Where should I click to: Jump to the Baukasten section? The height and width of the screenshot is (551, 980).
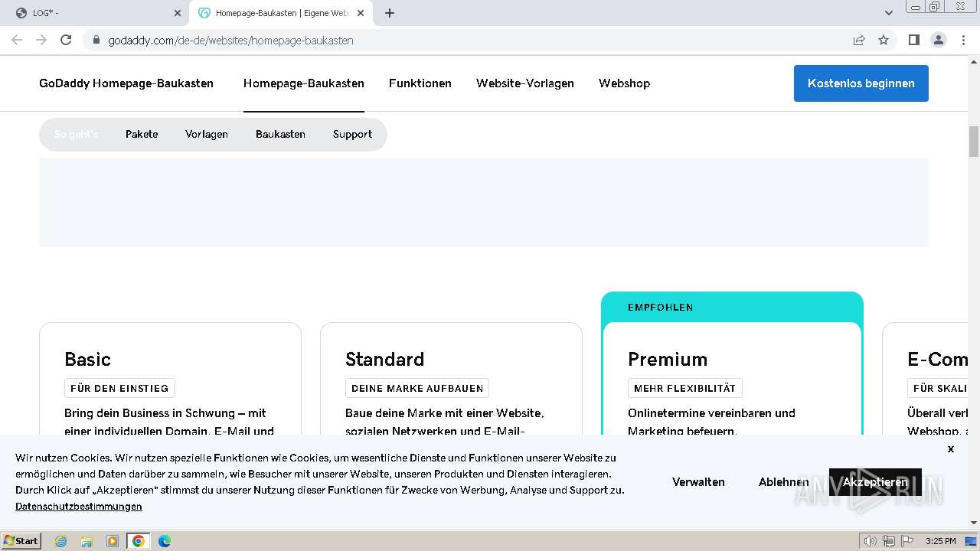pyautogui.click(x=280, y=135)
